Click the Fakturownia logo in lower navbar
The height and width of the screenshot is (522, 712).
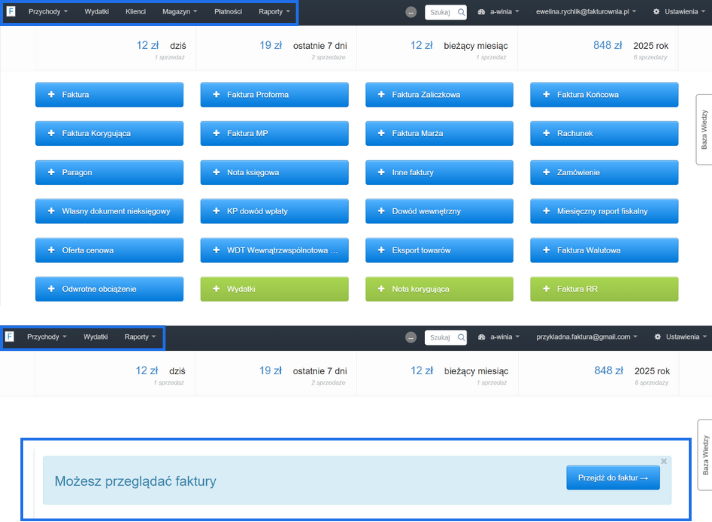click(x=10, y=337)
